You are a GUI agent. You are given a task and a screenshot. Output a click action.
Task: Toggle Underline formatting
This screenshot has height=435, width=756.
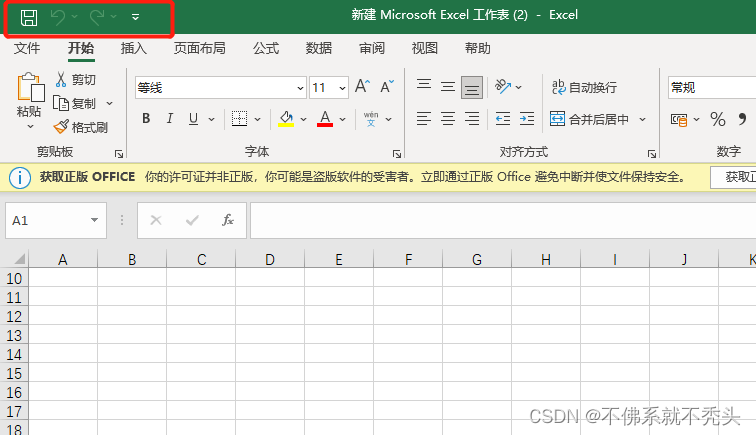click(193, 119)
